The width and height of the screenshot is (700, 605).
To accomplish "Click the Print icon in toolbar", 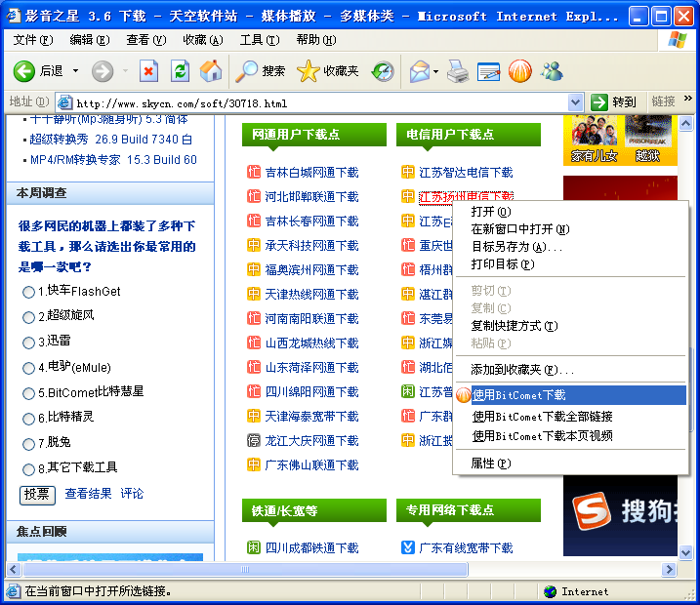I will coord(457,70).
